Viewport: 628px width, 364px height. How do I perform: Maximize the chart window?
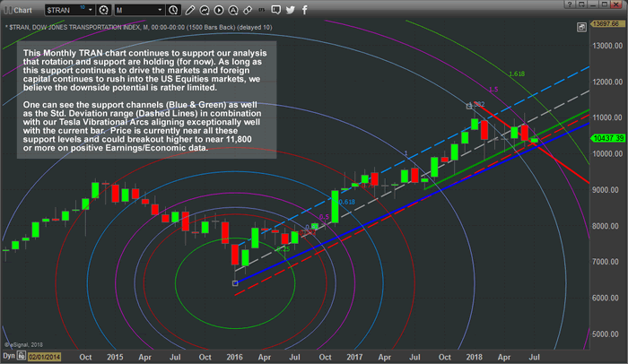coord(605,4)
